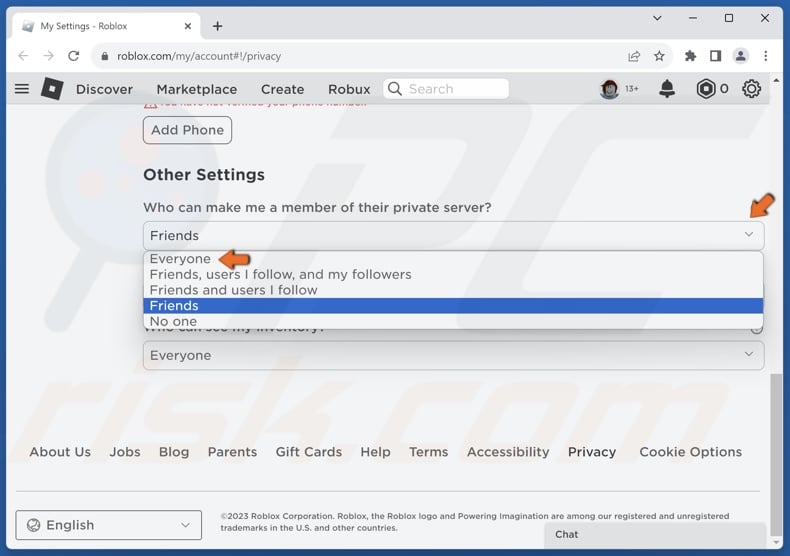
Task: Open a new browser tab
Action: pyautogui.click(x=217, y=26)
